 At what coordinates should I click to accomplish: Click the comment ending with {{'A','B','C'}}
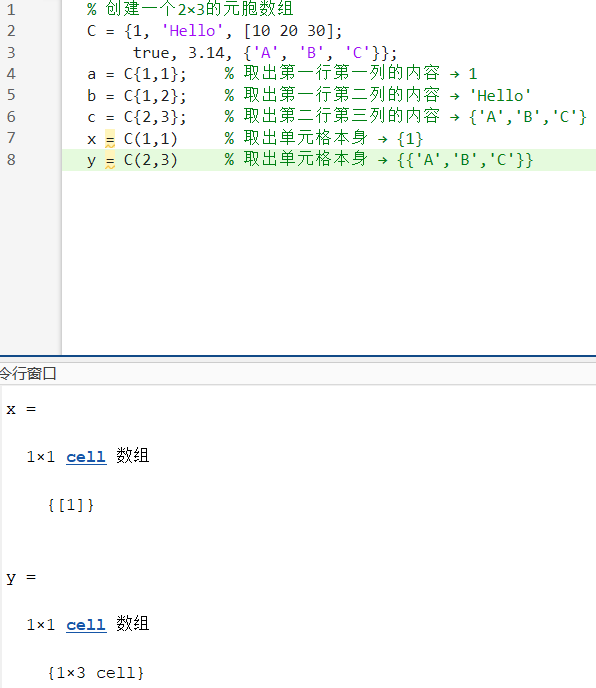(x=379, y=160)
